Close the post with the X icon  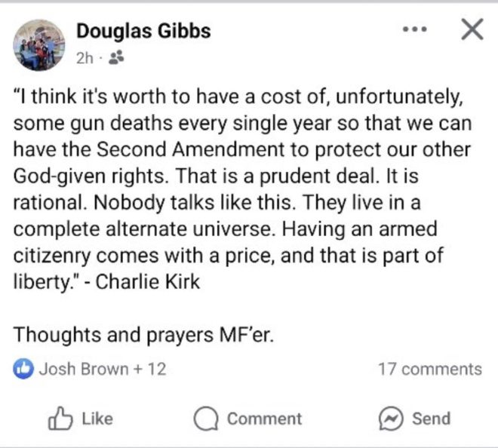click(x=472, y=29)
